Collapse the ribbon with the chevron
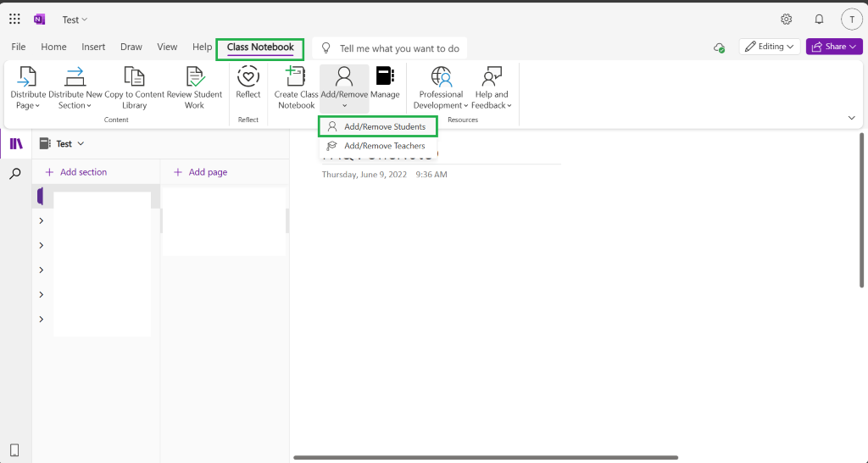 (851, 118)
